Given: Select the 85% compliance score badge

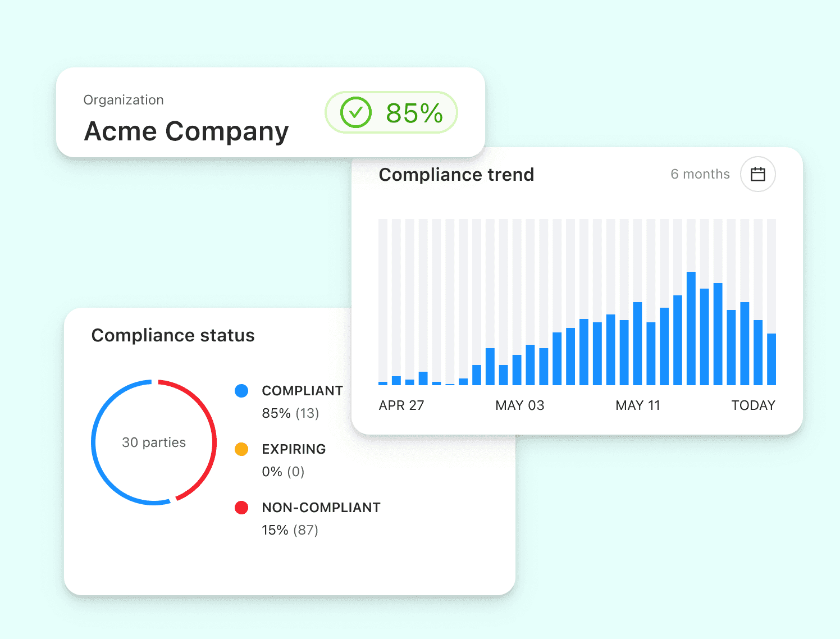Looking at the screenshot, I should coord(391,112).
